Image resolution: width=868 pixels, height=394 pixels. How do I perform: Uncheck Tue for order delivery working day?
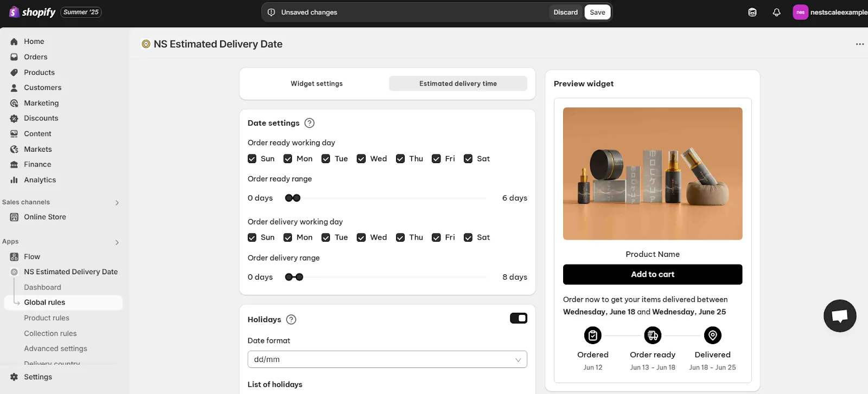[325, 237]
